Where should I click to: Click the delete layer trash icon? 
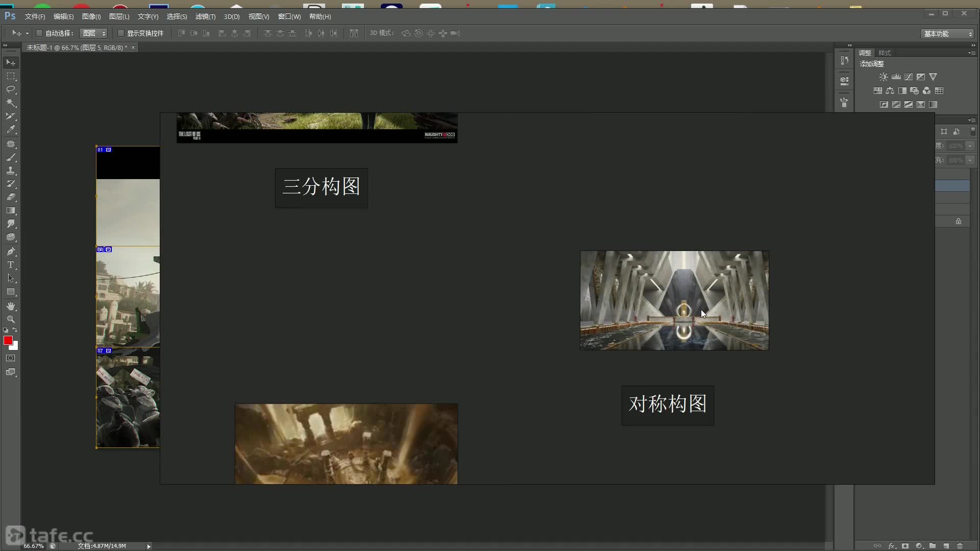pos(960,545)
